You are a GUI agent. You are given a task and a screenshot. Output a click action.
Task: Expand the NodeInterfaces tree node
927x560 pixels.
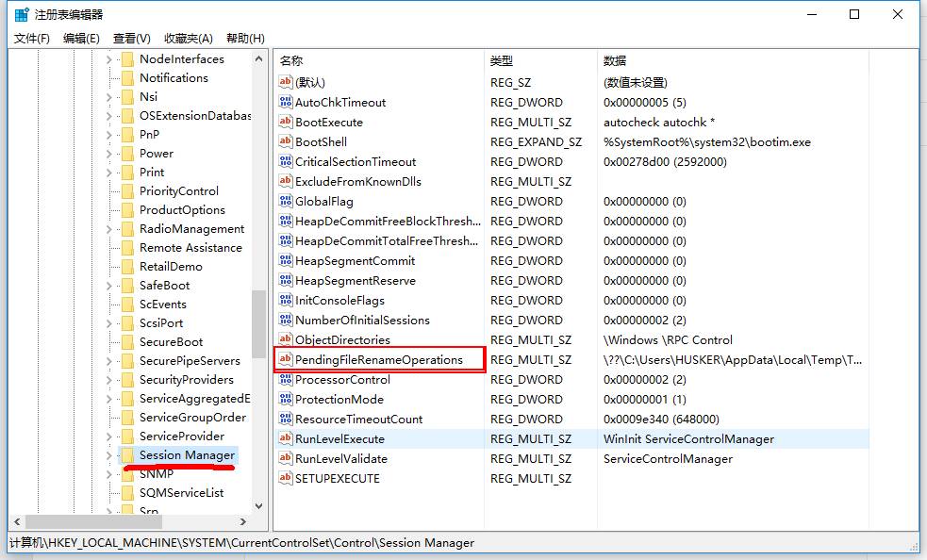pos(109,59)
